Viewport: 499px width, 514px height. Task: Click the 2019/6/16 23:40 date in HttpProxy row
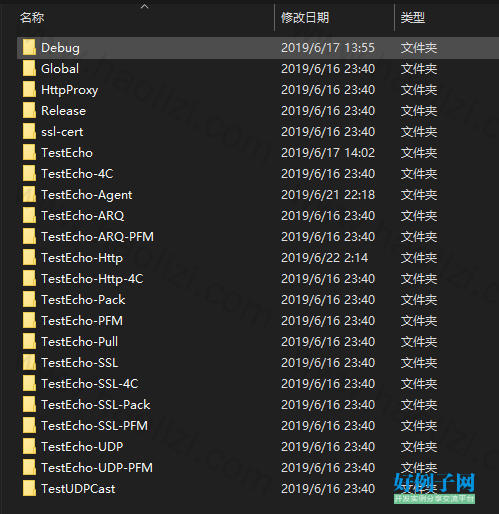328,90
